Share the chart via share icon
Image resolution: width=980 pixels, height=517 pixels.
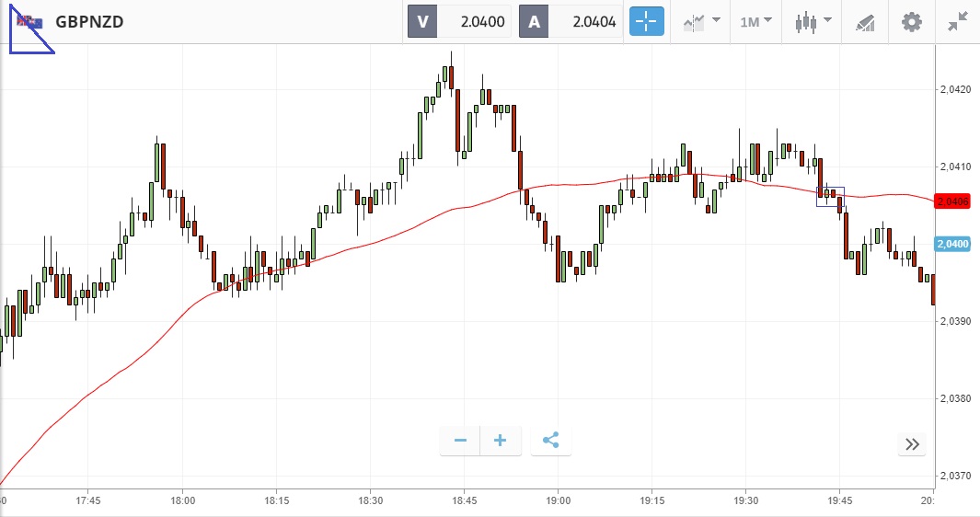coord(550,441)
